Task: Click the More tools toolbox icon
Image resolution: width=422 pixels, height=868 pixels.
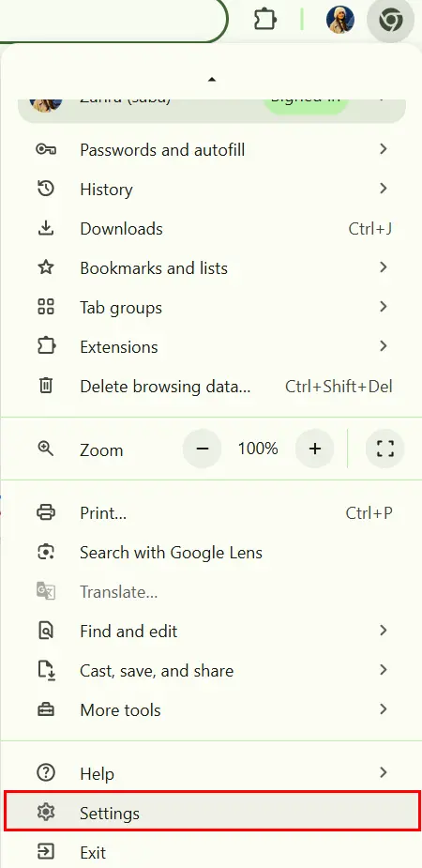Action: click(x=45, y=709)
